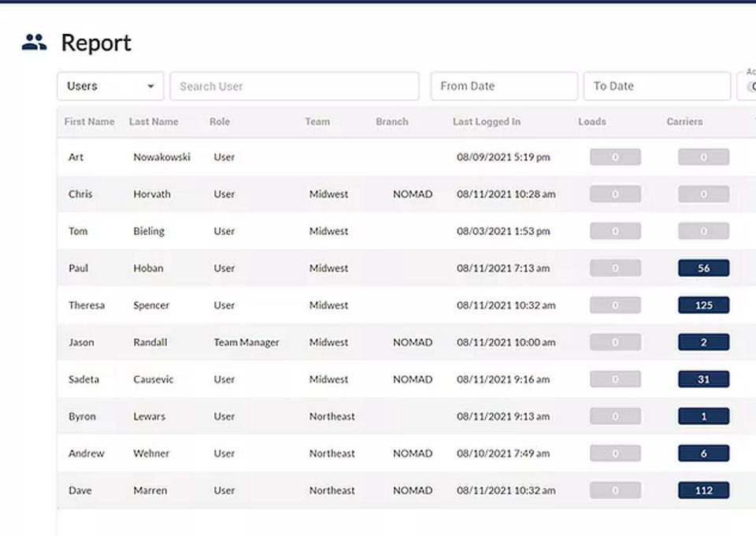Click login time 08/11/2021 9:16 am
This screenshot has height=536, width=756.
[x=503, y=379]
